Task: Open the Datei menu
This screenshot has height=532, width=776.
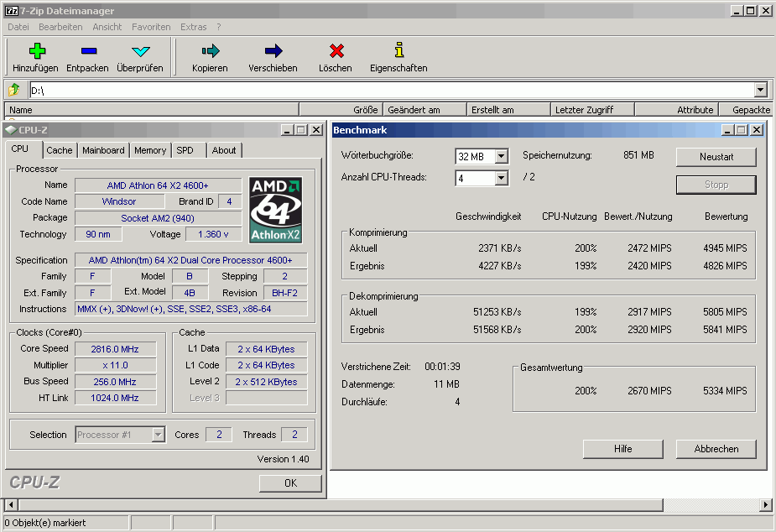Action: (x=18, y=27)
